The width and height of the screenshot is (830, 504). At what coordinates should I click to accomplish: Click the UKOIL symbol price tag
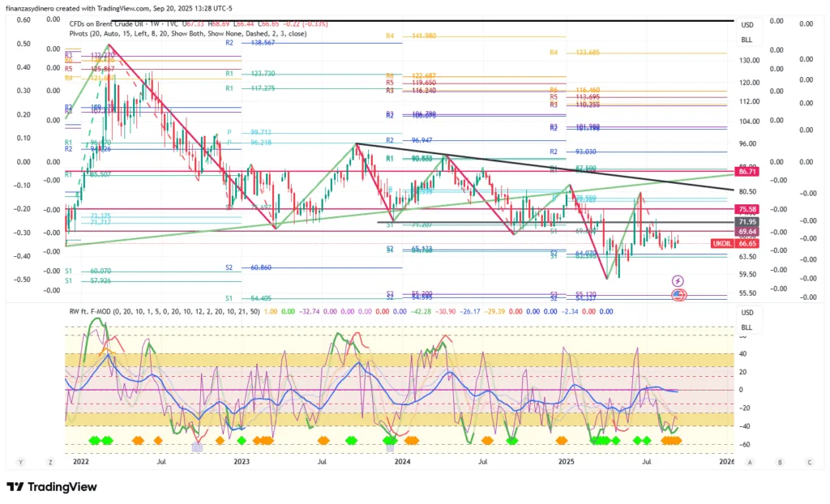[x=722, y=244]
